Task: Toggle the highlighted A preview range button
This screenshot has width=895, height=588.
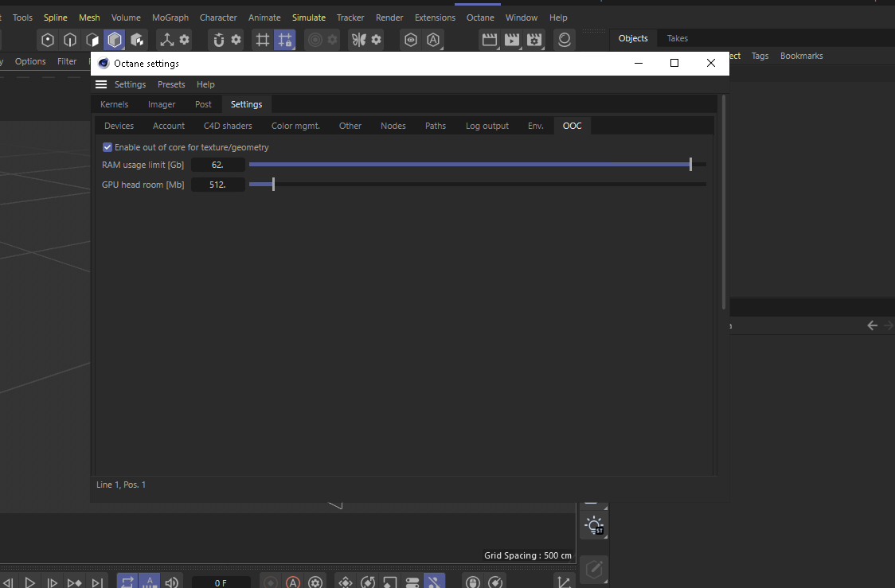Action: [150, 582]
